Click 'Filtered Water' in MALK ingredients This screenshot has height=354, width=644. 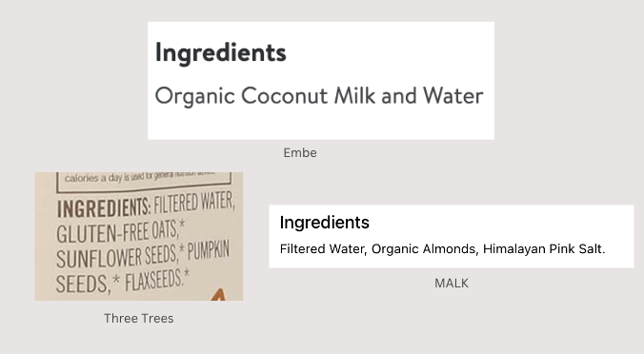pyautogui.click(x=323, y=249)
